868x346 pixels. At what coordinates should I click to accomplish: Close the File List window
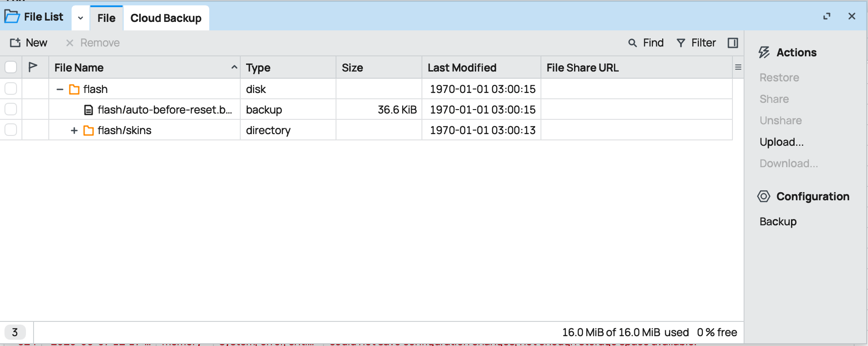click(852, 16)
